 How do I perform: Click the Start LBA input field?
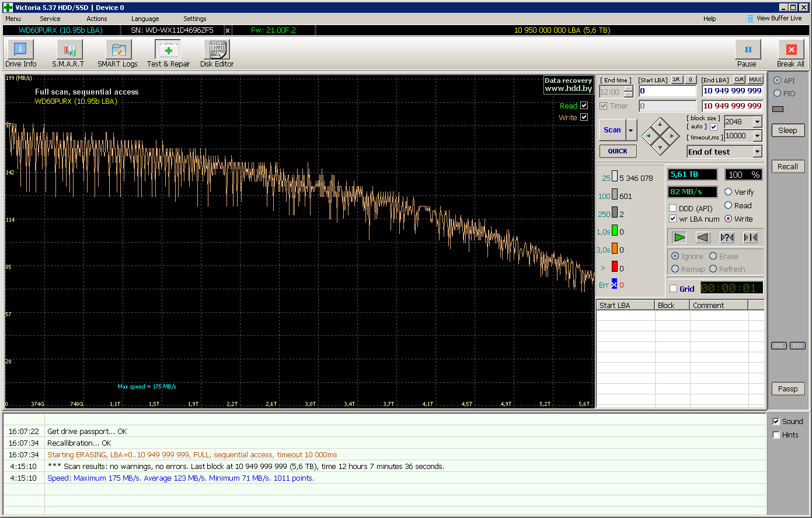coord(667,91)
